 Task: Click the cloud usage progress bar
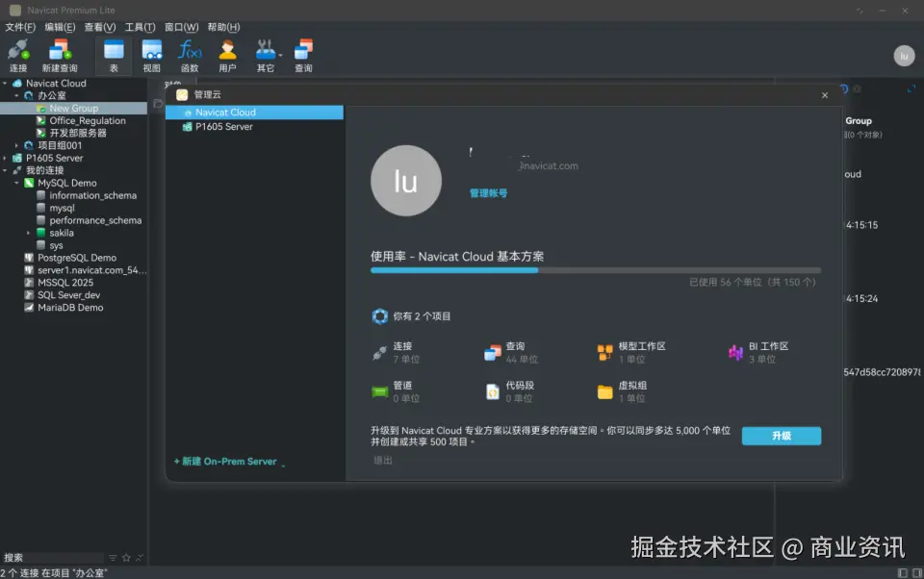pos(596,270)
